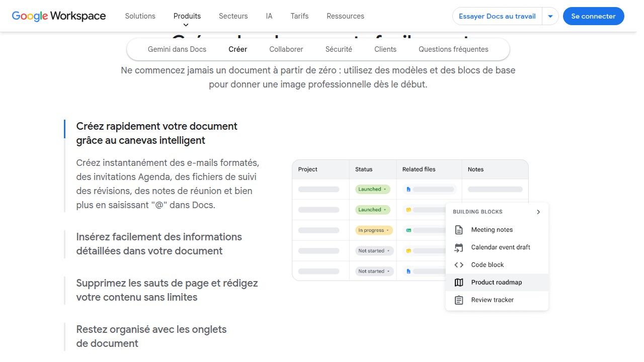644x362 pixels.
Task: Open the Secteurs menu
Action: click(x=233, y=16)
